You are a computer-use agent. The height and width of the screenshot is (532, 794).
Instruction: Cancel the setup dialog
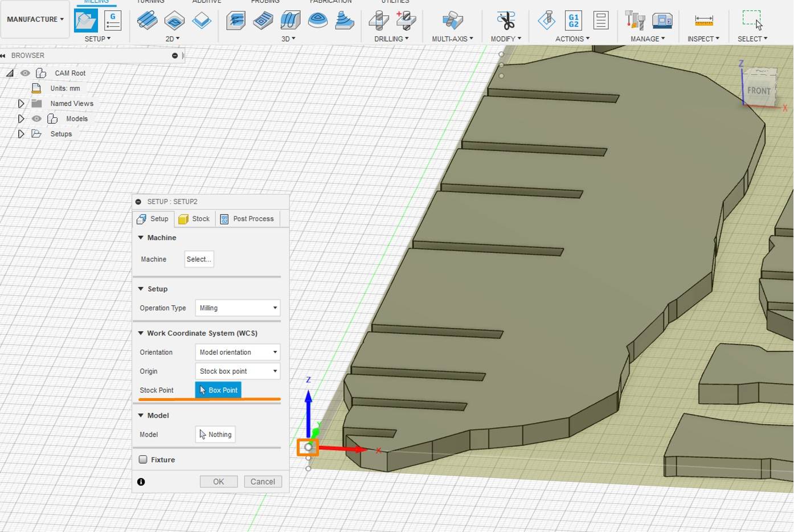(263, 482)
